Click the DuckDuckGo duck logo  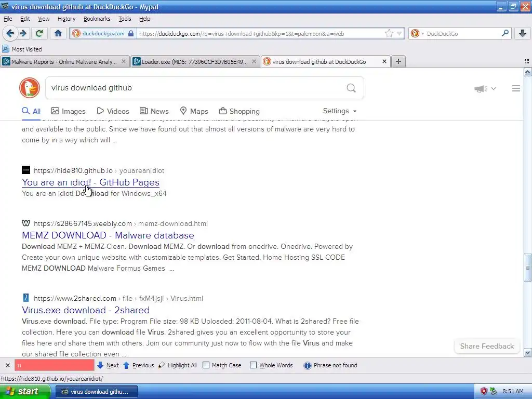(30, 88)
